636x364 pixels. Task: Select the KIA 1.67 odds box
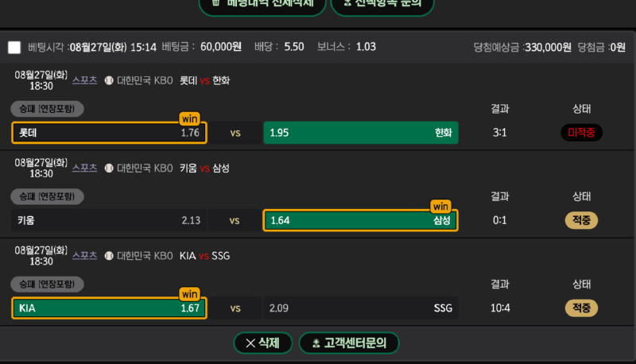click(x=109, y=308)
